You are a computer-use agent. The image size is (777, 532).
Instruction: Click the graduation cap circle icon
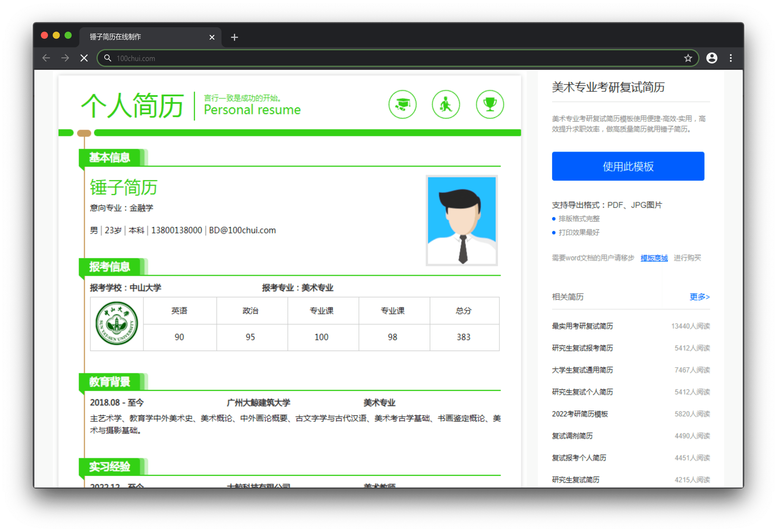(402, 104)
